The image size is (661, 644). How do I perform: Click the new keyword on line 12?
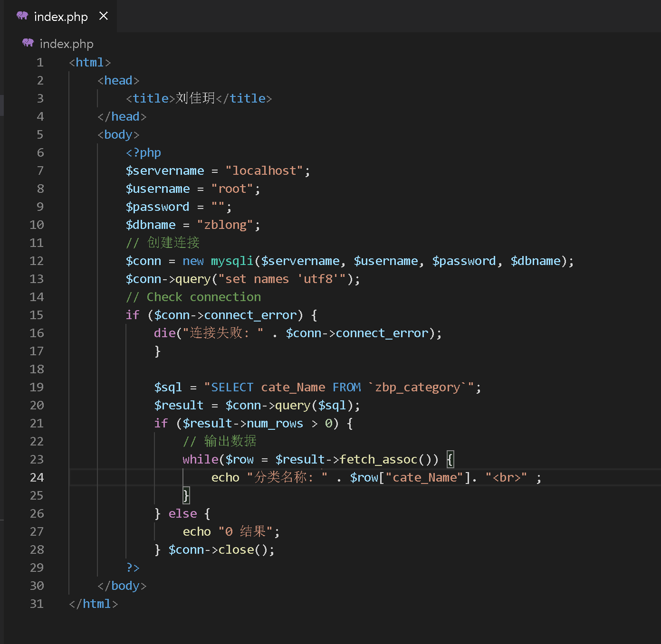pos(193,261)
